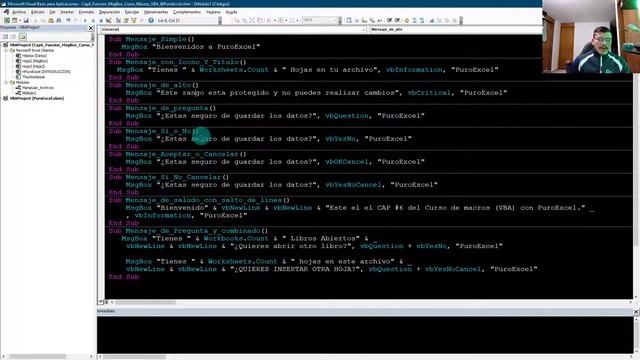
Task: Open the Object Browser toolbar icon
Action: (133, 20)
